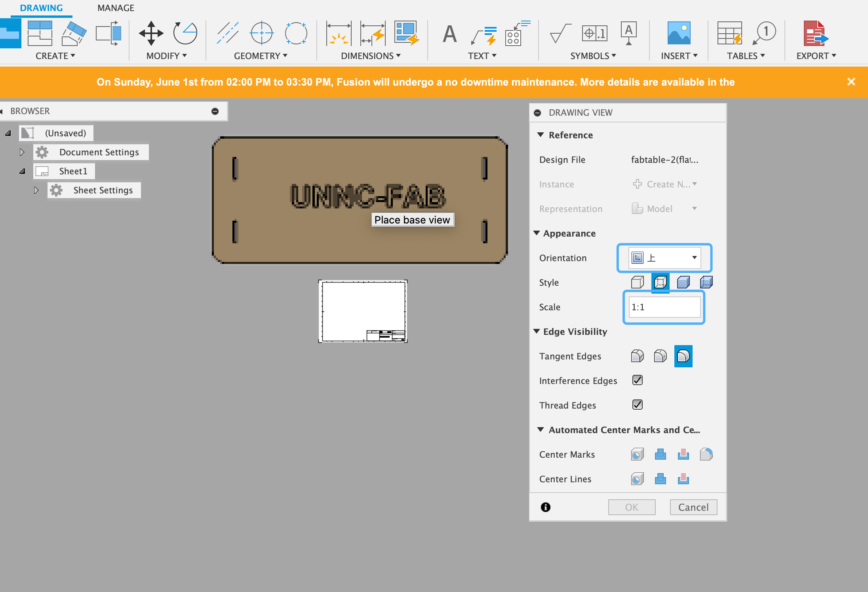Click the Export PDF icon
Viewport: 868px width, 592px height.
(x=815, y=33)
